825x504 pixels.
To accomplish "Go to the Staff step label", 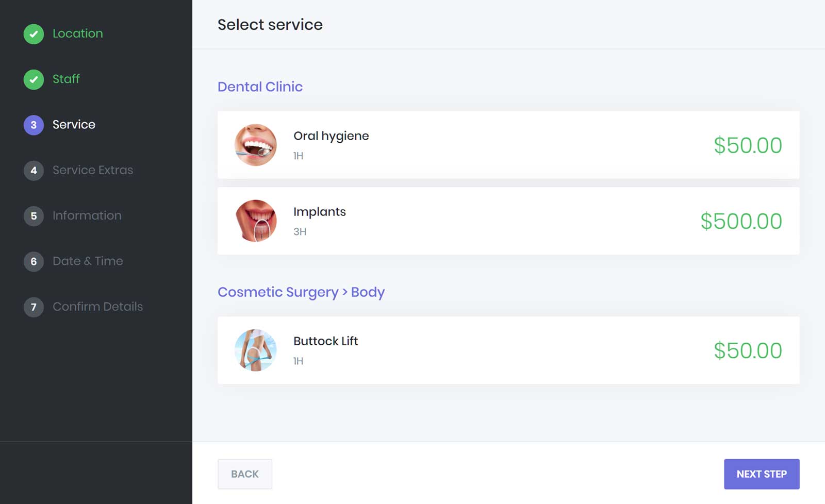I will coord(66,79).
